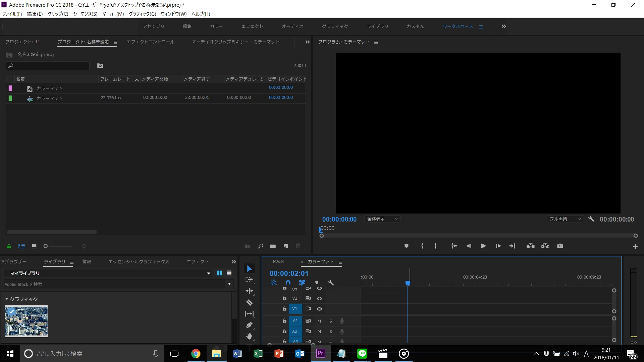Show more workspaces with double chevron

[x=504, y=26]
